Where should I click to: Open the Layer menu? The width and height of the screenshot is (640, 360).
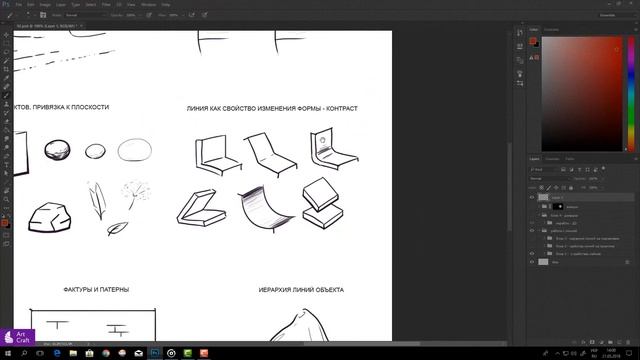pos(61,4)
